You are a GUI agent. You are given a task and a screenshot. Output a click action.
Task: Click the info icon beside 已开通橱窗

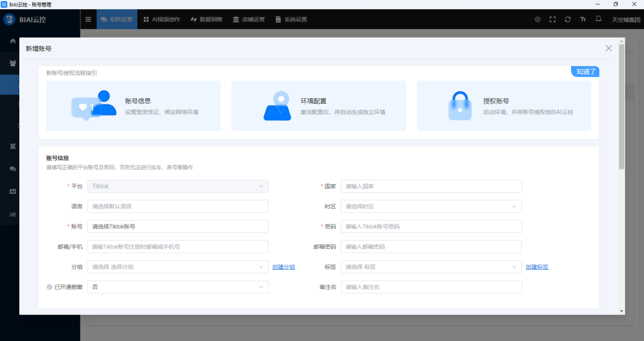tap(49, 287)
